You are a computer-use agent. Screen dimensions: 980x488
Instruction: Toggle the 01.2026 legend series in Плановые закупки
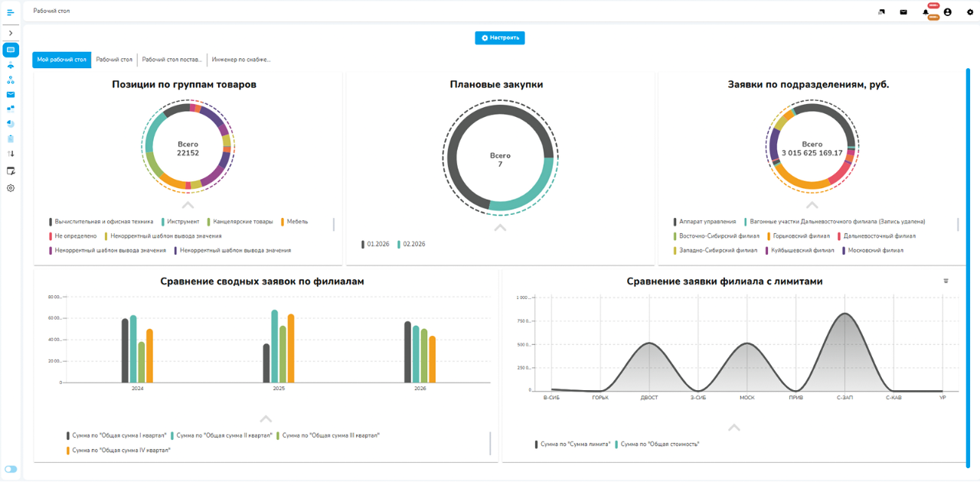pos(376,244)
